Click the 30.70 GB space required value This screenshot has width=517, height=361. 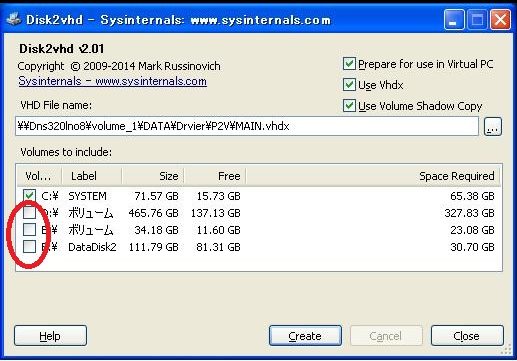tap(472, 247)
